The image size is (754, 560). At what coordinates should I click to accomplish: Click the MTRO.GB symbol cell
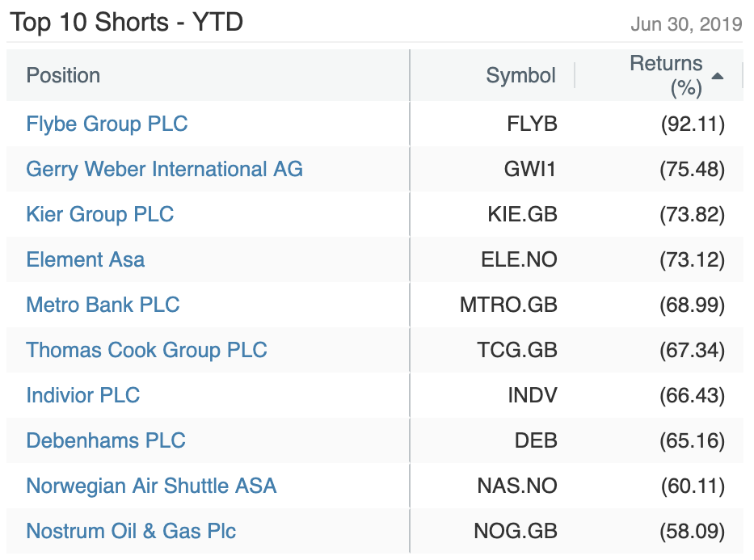click(508, 305)
